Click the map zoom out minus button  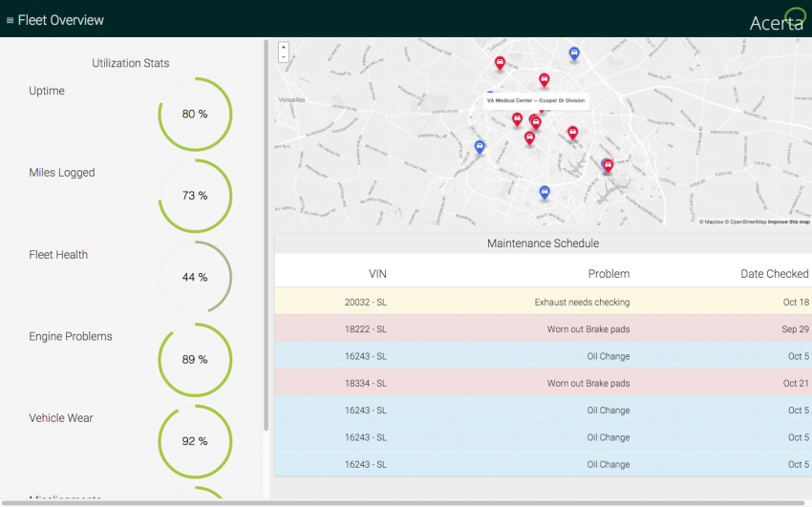(284, 57)
